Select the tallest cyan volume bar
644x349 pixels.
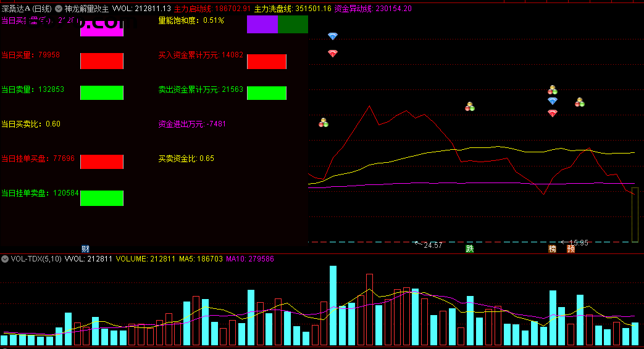point(333,305)
